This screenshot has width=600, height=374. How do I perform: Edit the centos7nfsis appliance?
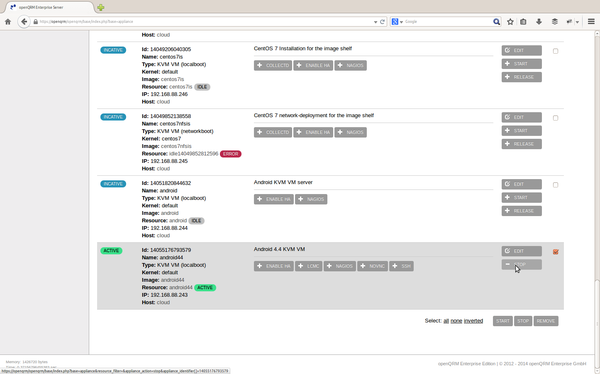point(522,118)
